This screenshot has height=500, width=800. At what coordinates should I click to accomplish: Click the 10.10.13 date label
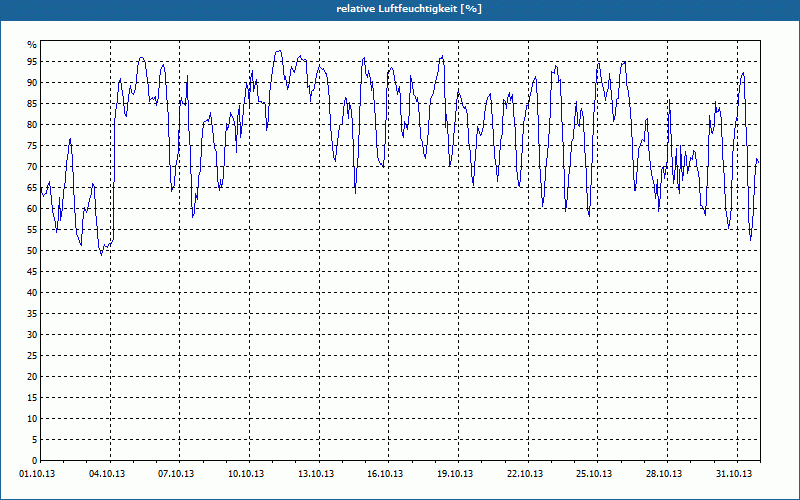click(x=246, y=474)
